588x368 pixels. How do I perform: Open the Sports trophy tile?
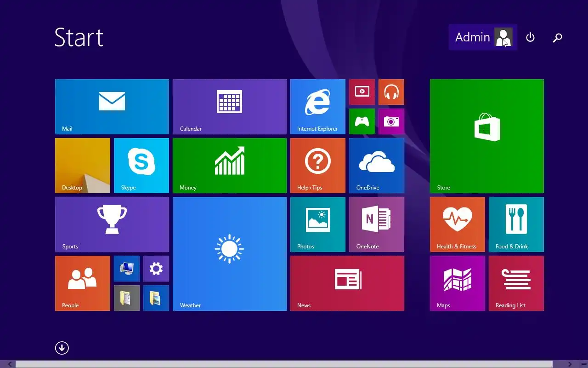(112, 224)
